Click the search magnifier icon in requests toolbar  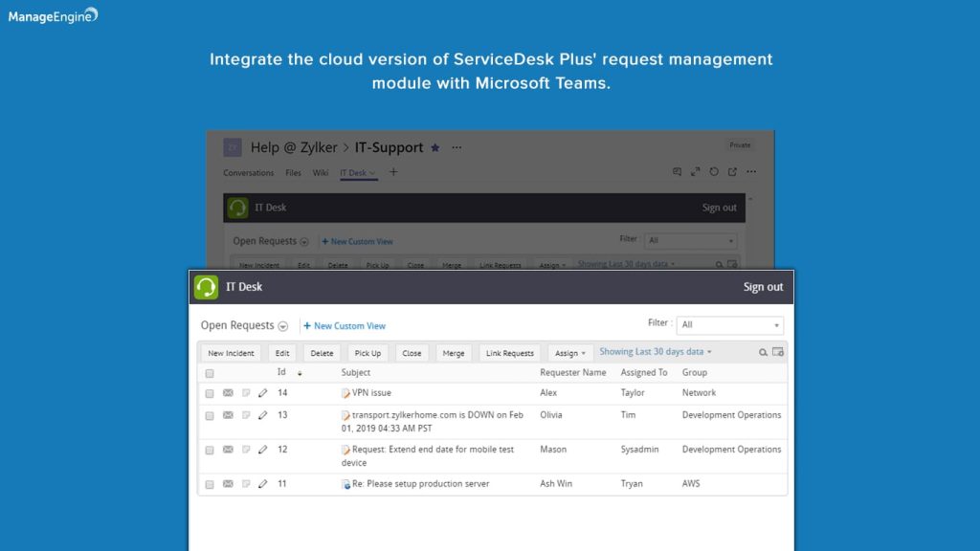pos(763,352)
